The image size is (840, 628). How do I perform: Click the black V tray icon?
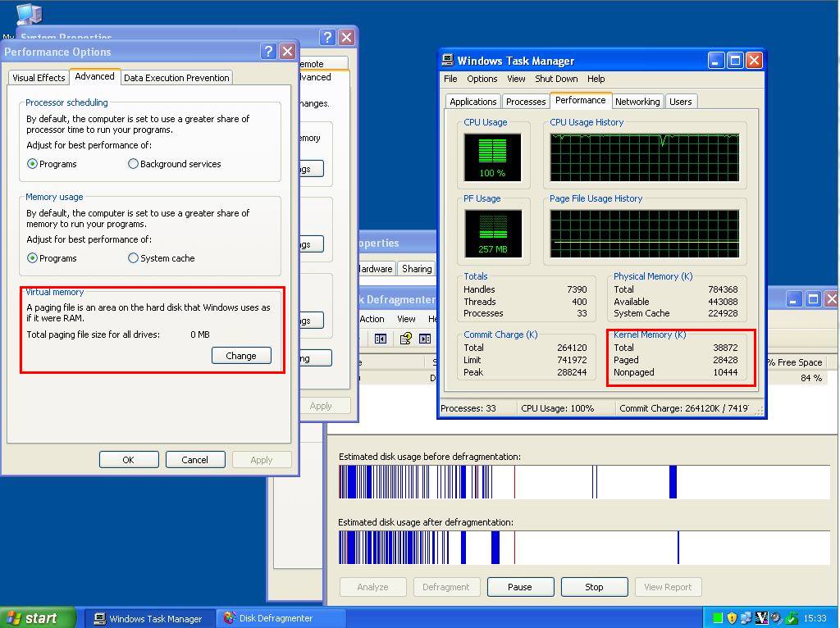pyautogui.click(x=761, y=618)
